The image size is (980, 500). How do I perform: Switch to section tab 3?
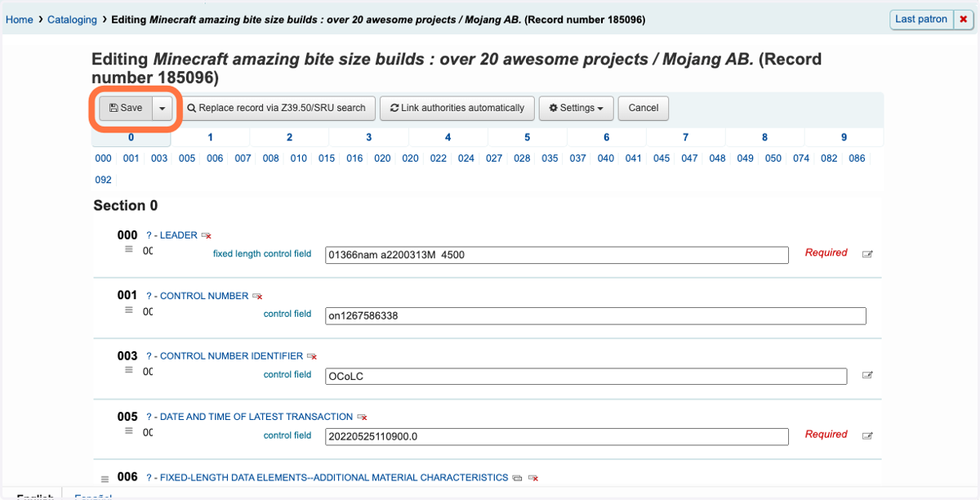coord(368,137)
